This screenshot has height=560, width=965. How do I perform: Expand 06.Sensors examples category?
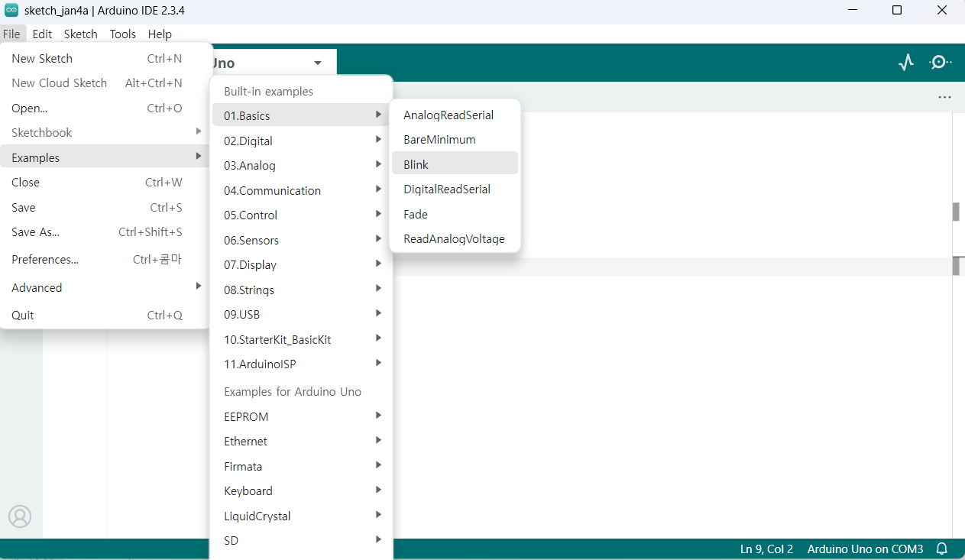point(301,240)
